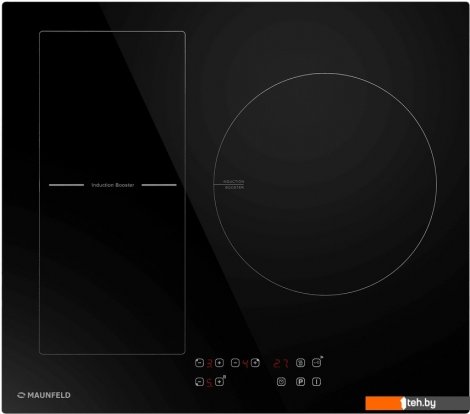This screenshot has width=470, height=414.
Task: Decrease power on the level 4 zone
Action: 235,363
